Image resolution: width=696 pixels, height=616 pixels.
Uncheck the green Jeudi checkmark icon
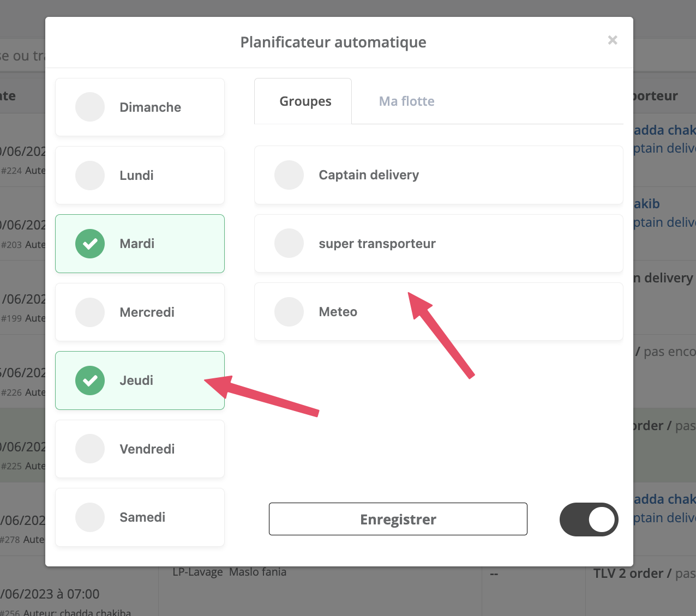(x=90, y=381)
